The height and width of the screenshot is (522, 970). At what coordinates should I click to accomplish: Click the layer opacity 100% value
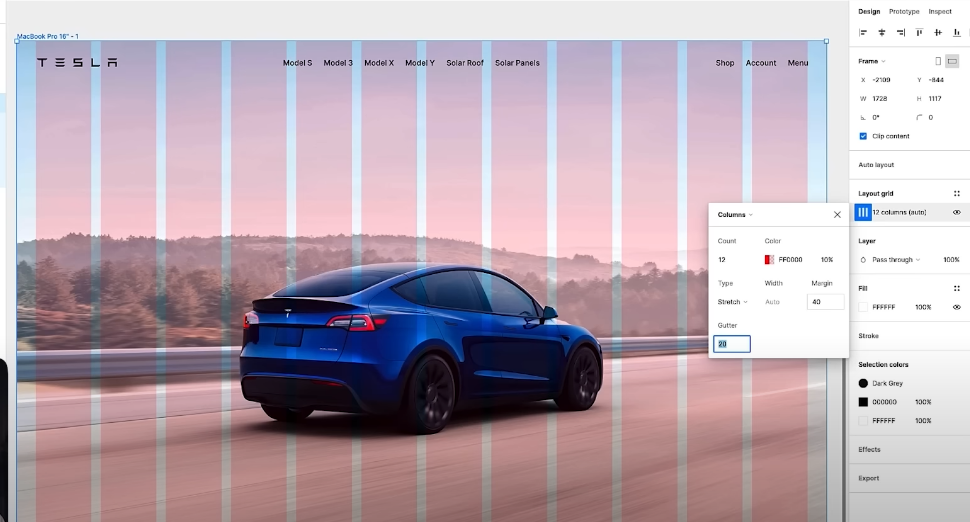coord(951,260)
